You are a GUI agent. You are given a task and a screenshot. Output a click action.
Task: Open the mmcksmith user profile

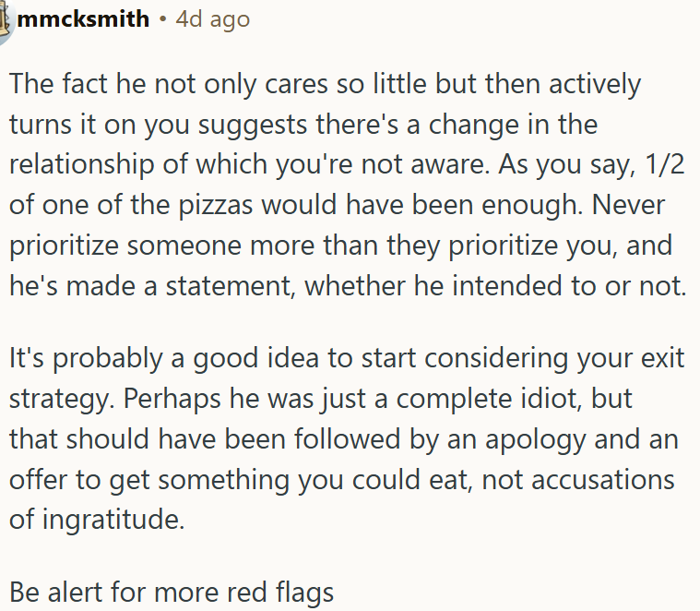(x=83, y=18)
